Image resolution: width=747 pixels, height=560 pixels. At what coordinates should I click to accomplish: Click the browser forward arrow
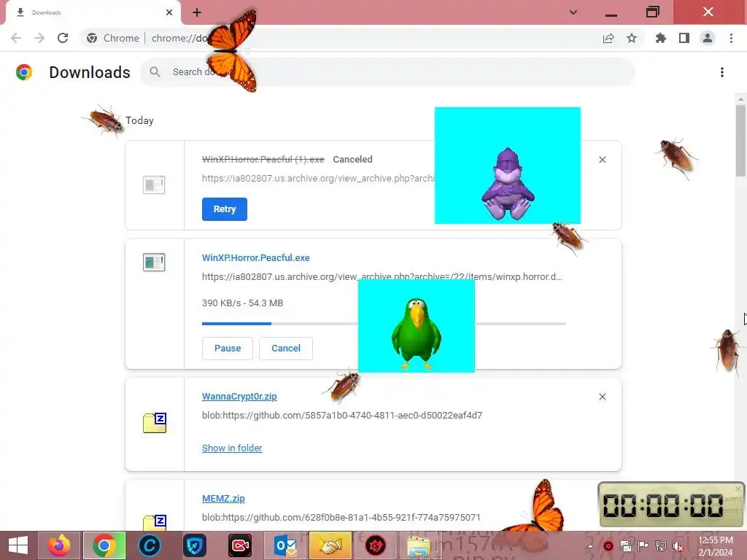point(39,38)
